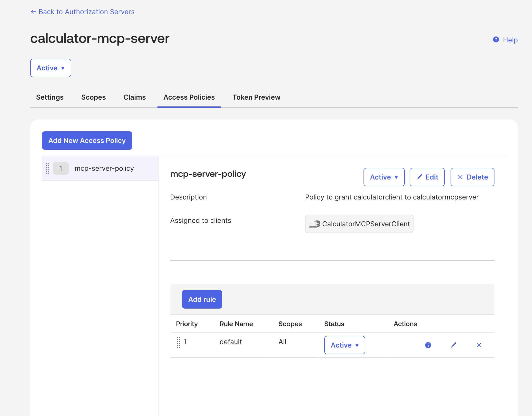Delete the default rule X icon
This screenshot has width=532, height=416.
point(479,345)
